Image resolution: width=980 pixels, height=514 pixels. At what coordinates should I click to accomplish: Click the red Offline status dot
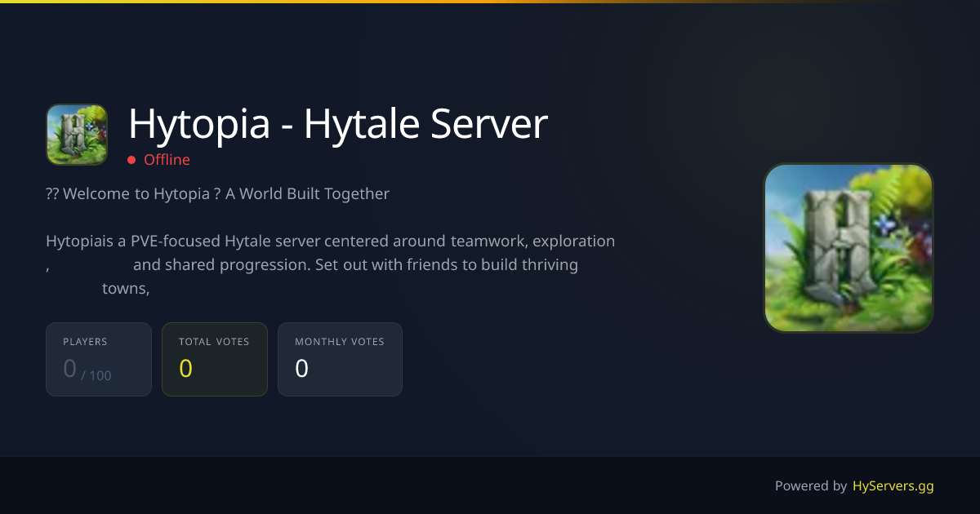click(x=131, y=160)
